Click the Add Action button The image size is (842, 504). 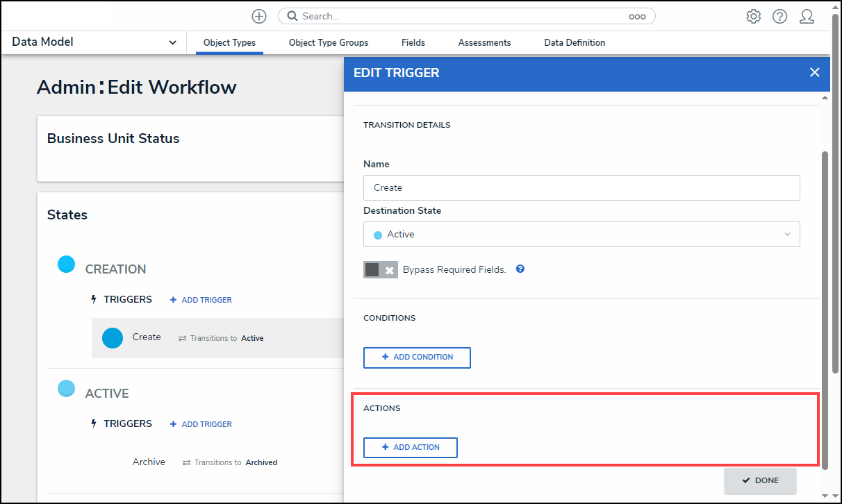pos(410,448)
